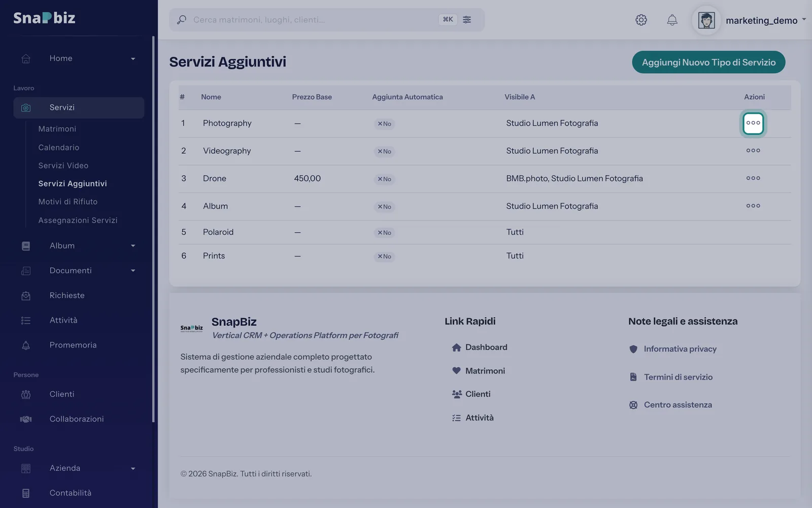
Task: Click the Polaroid service name
Action: coord(218,232)
